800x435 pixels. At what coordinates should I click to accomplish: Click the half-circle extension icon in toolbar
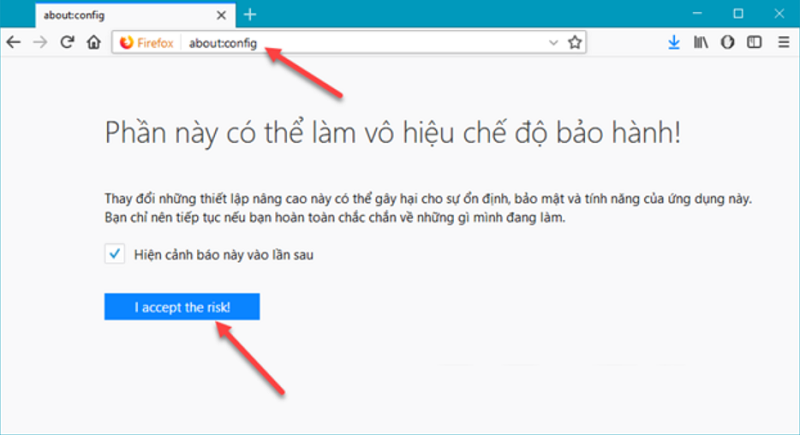728,42
